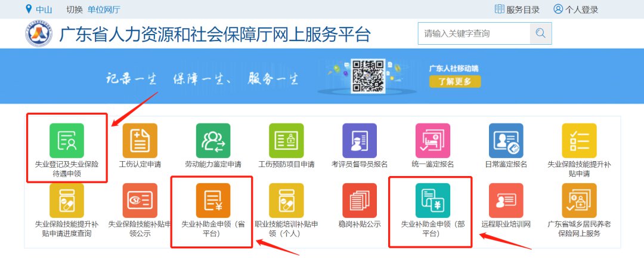644x259 pixels.
Task: Open 失业登记及失业保险待遇申领 icon
Action: click(x=67, y=141)
